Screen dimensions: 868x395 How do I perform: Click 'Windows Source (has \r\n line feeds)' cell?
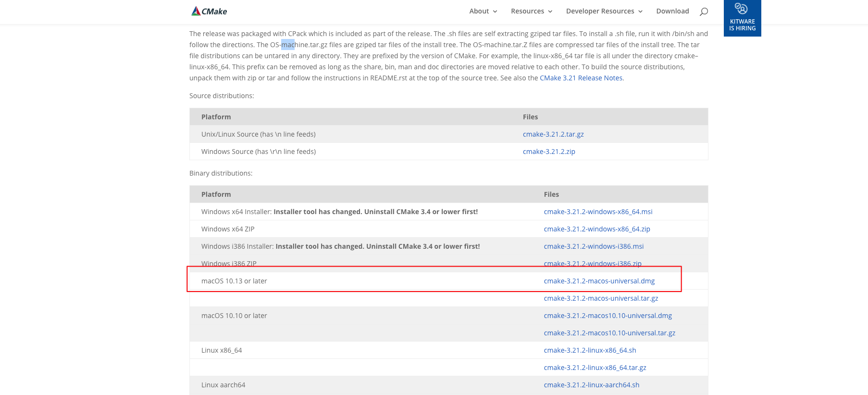click(x=259, y=152)
